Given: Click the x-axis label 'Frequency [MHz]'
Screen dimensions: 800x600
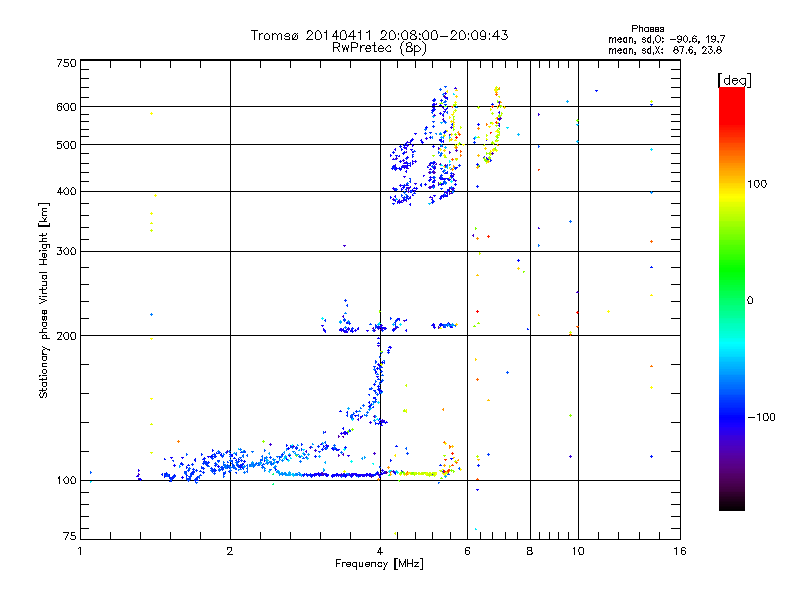Looking at the screenshot, I should 379,564.
